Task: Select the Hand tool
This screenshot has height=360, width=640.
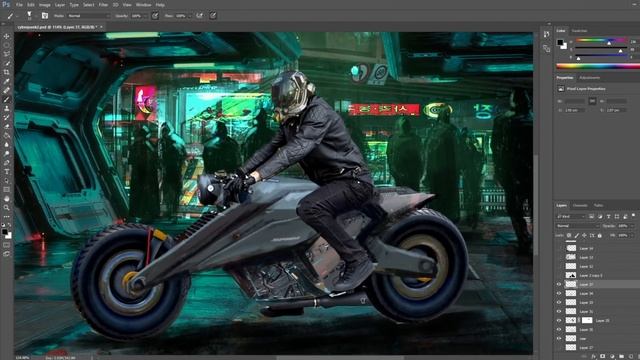Action: click(x=7, y=199)
